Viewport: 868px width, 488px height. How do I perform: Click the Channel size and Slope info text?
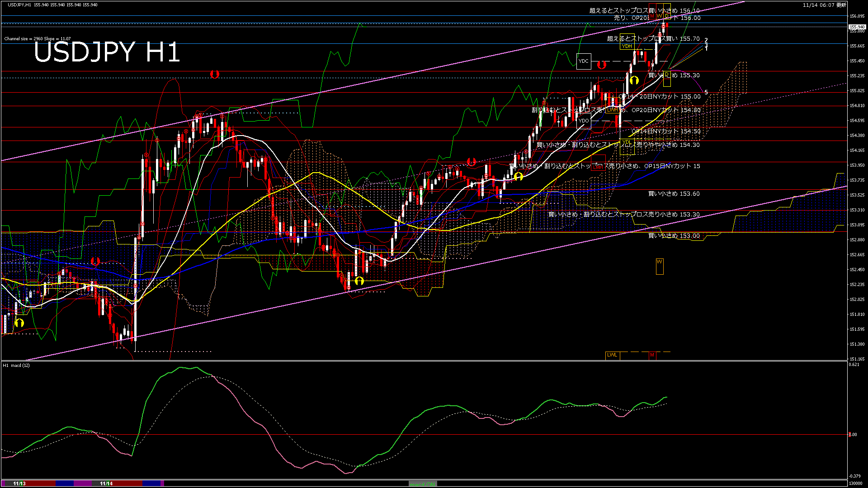coord(38,39)
